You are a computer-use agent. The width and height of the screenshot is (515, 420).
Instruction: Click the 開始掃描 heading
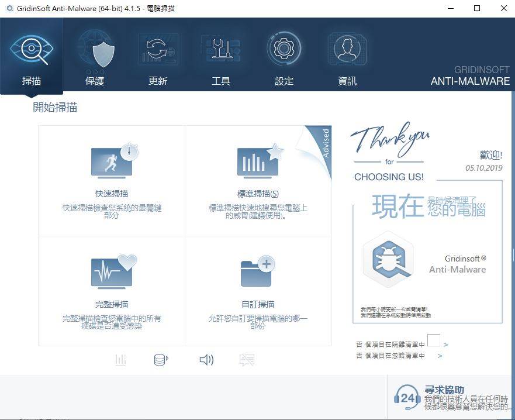click(x=55, y=107)
